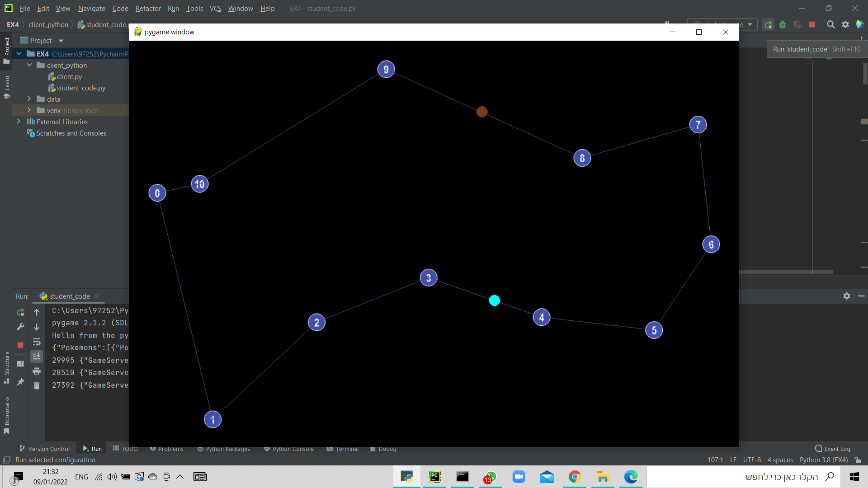
Task: Close the student_code run tab
Action: click(96, 296)
